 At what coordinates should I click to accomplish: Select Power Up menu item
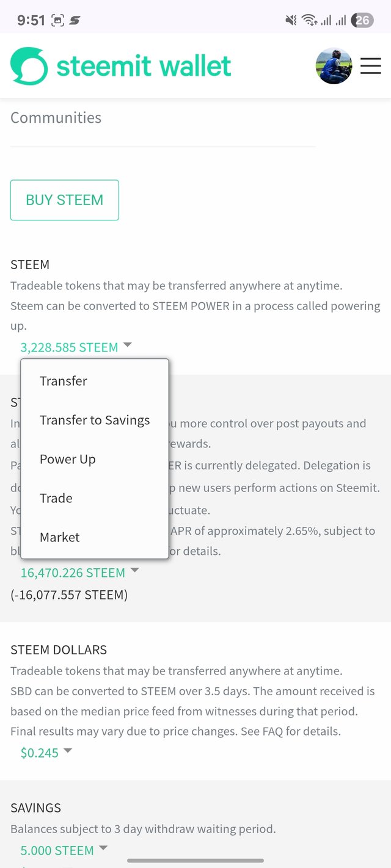click(x=68, y=459)
